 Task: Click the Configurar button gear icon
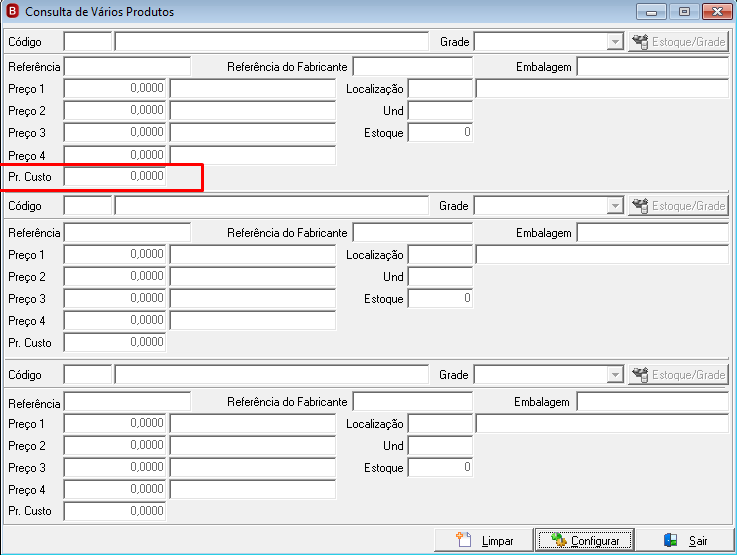pos(559,540)
